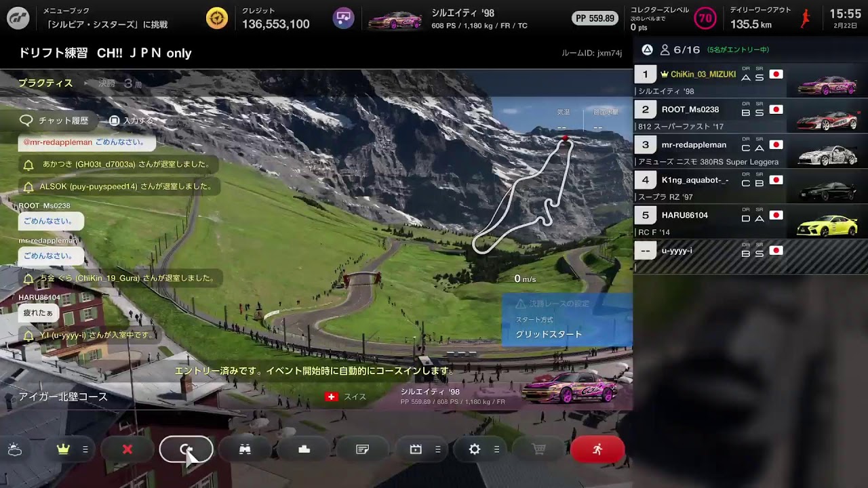Open the podium rankings button
This screenshot has height=488, width=868.
pos(304,449)
